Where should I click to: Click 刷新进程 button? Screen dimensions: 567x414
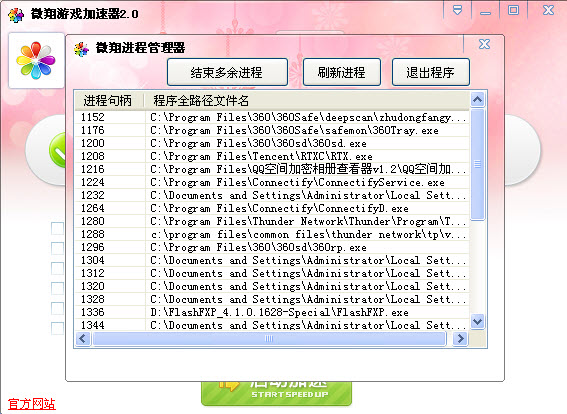(x=342, y=72)
